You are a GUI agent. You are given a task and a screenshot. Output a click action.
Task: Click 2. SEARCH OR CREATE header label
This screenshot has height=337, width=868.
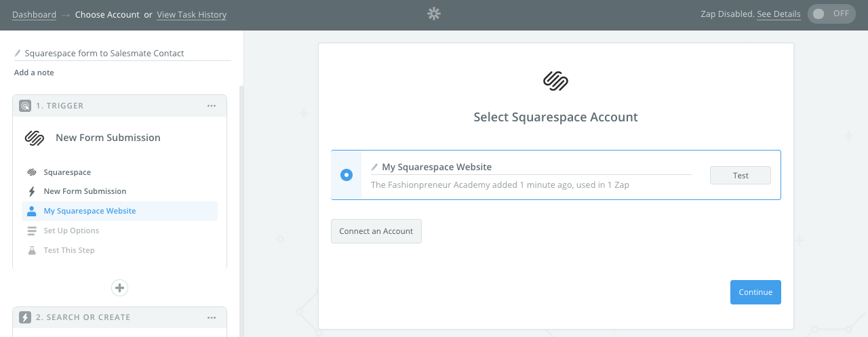[83, 317]
